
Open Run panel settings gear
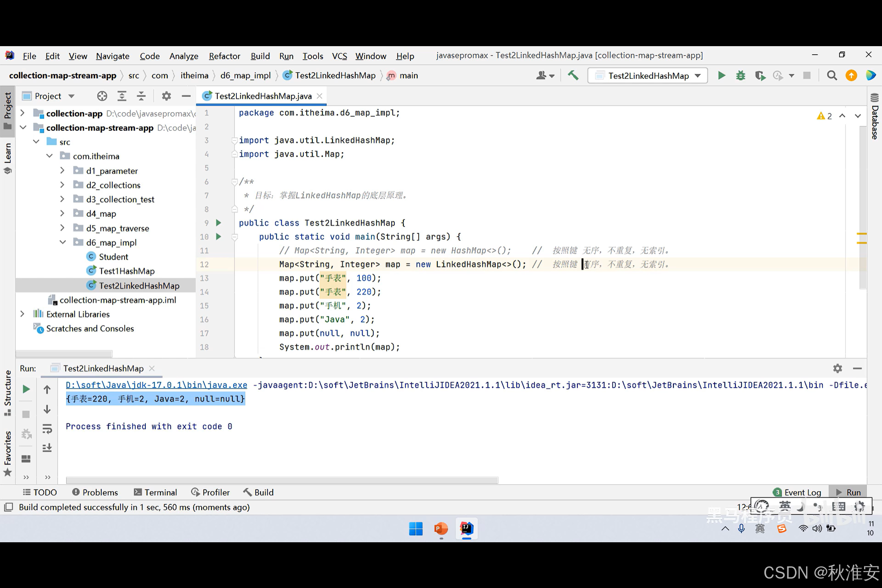(x=837, y=368)
